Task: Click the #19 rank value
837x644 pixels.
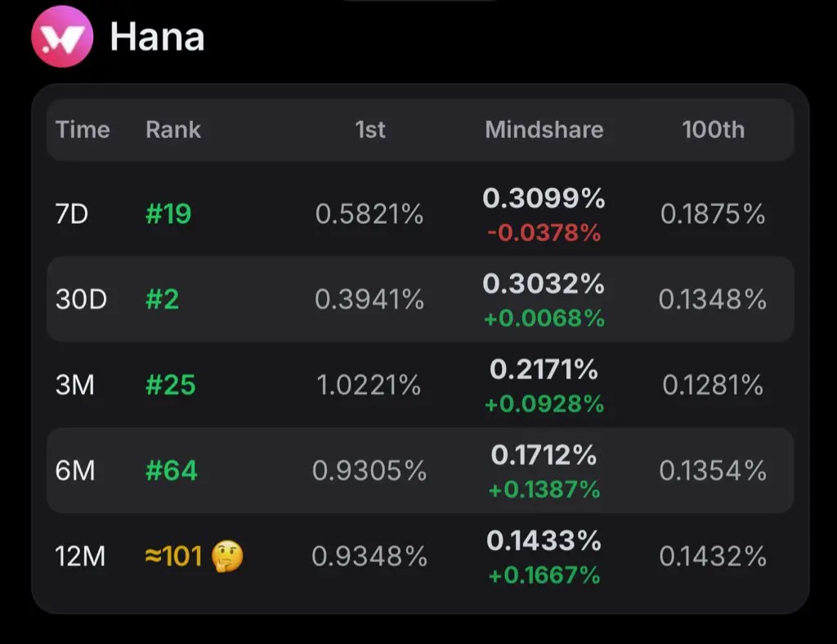Action: point(168,214)
